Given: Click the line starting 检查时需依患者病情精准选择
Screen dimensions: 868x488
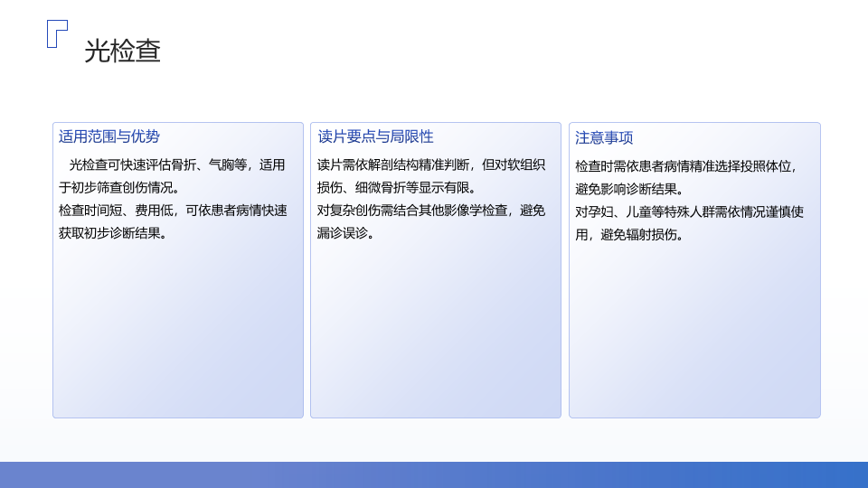Looking at the screenshot, I should click(687, 166).
